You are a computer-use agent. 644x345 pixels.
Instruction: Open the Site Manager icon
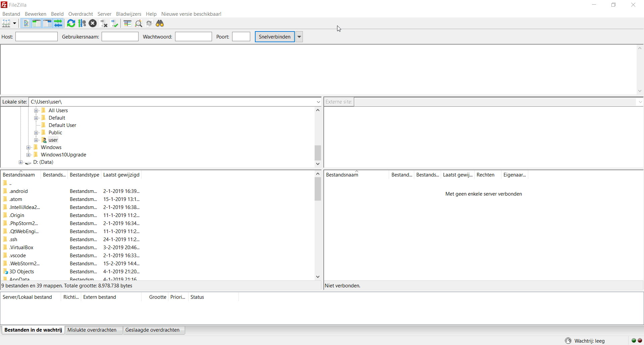pyautogui.click(x=6, y=23)
